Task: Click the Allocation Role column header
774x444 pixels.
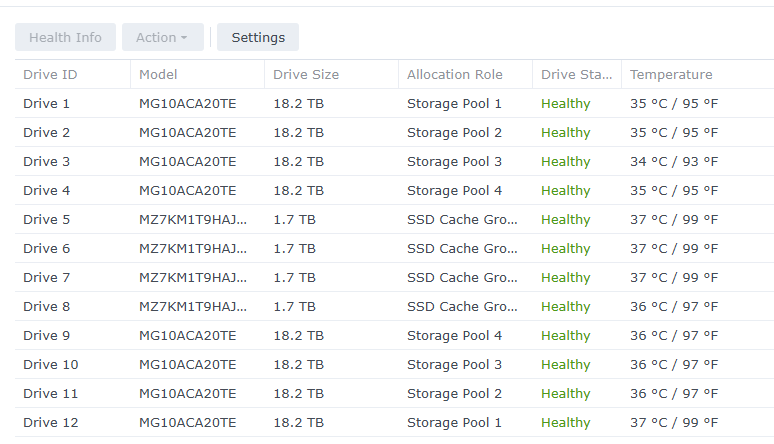Action: click(x=455, y=74)
